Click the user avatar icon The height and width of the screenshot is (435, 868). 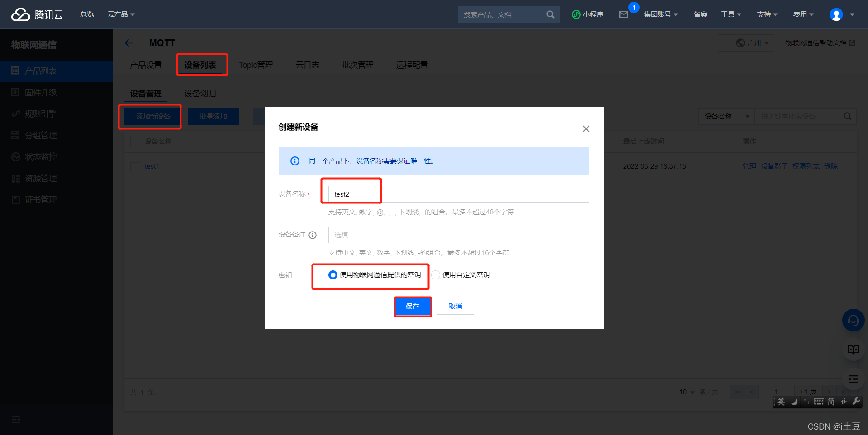[x=836, y=14]
